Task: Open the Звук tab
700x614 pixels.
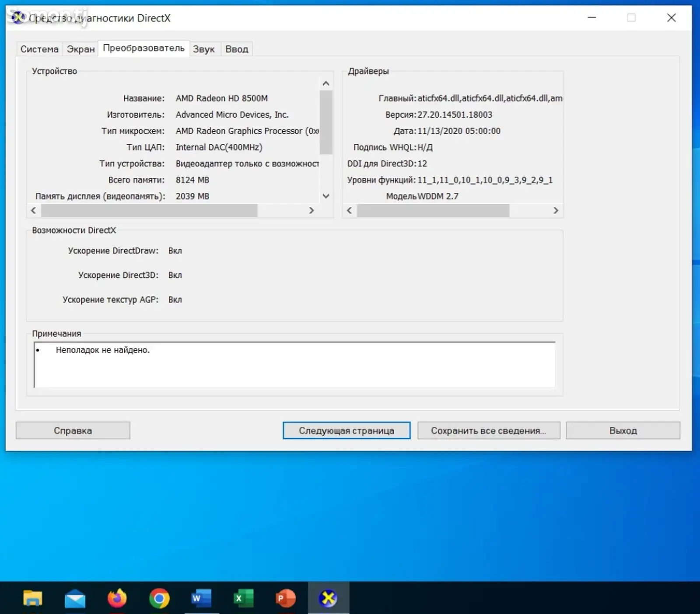Action: coord(204,49)
